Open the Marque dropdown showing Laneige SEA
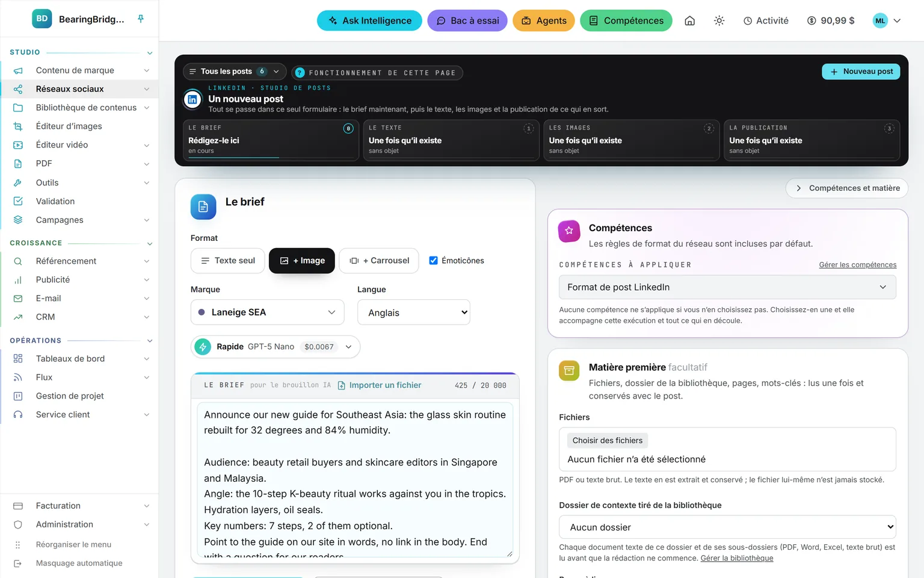 [268, 312]
